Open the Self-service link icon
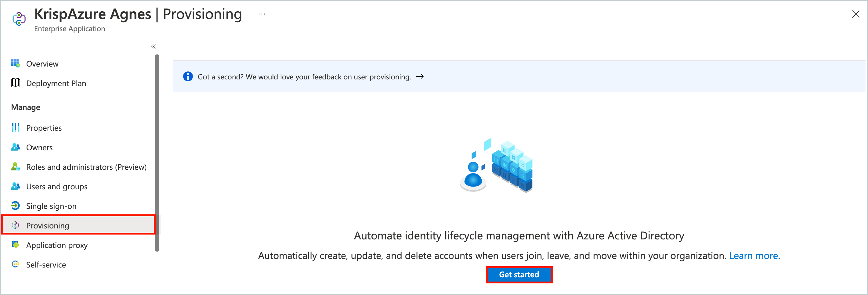 point(16,264)
